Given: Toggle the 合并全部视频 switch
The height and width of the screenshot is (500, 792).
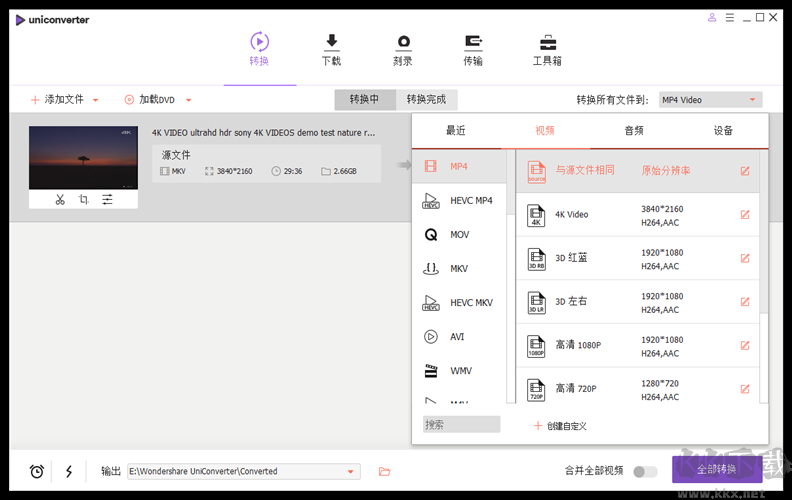Looking at the screenshot, I should point(645,471).
